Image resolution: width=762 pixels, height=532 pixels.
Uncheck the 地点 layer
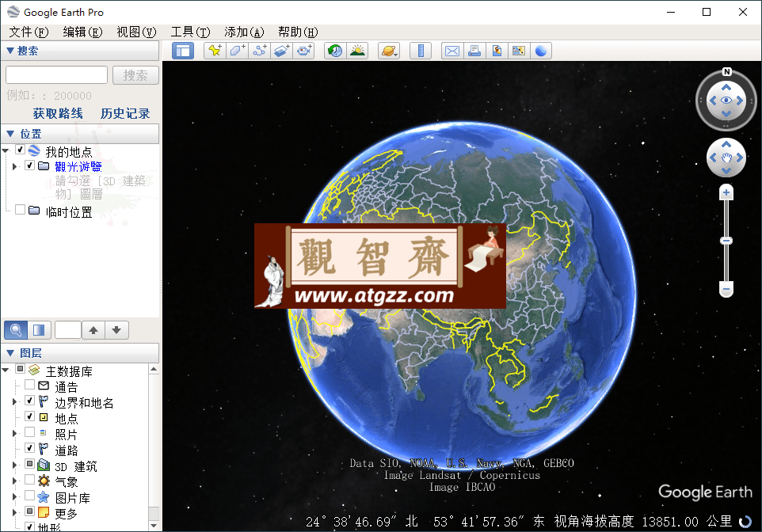pyautogui.click(x=29, y=416)
